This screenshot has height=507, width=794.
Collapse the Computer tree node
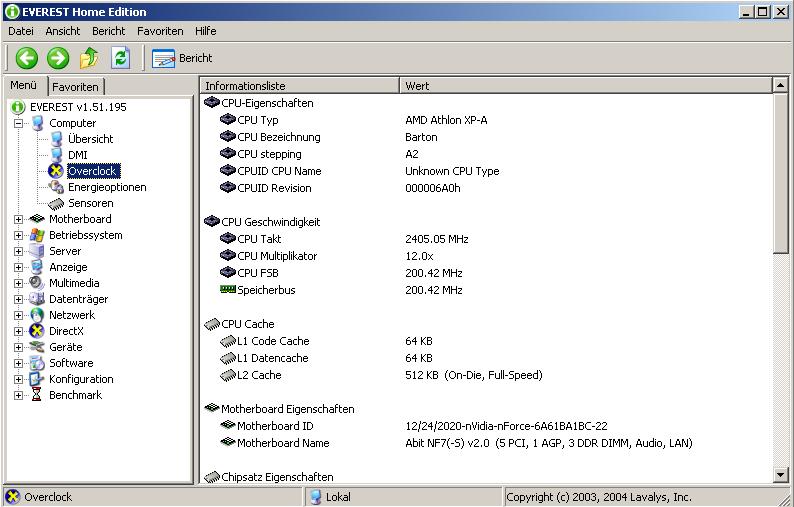pos(18,123)
